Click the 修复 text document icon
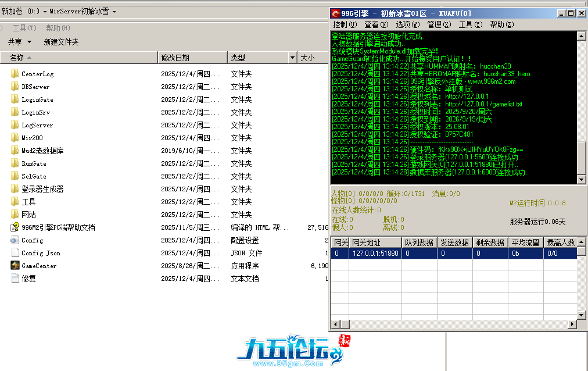The image size is (588, 371). [x=15, y=279]
